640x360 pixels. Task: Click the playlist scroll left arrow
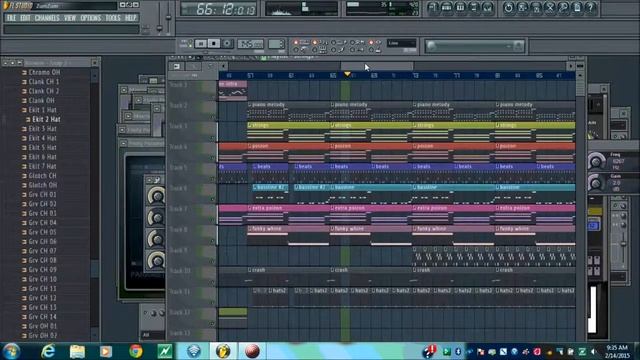pyautogui.click(x=223, y=66)
